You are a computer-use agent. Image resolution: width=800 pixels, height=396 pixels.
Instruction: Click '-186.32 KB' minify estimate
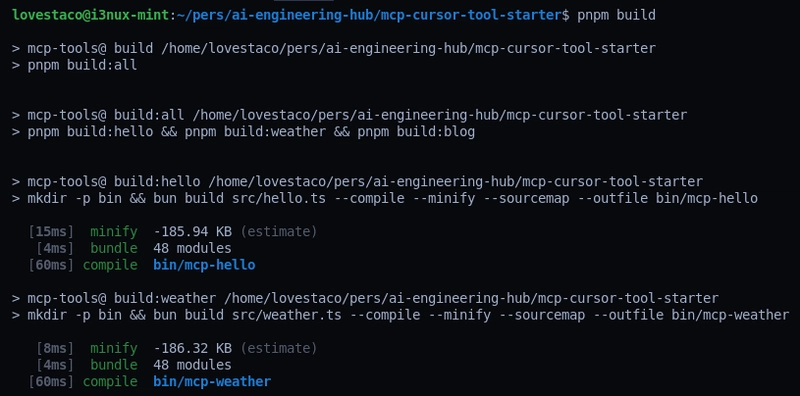[x=192, y=348]
